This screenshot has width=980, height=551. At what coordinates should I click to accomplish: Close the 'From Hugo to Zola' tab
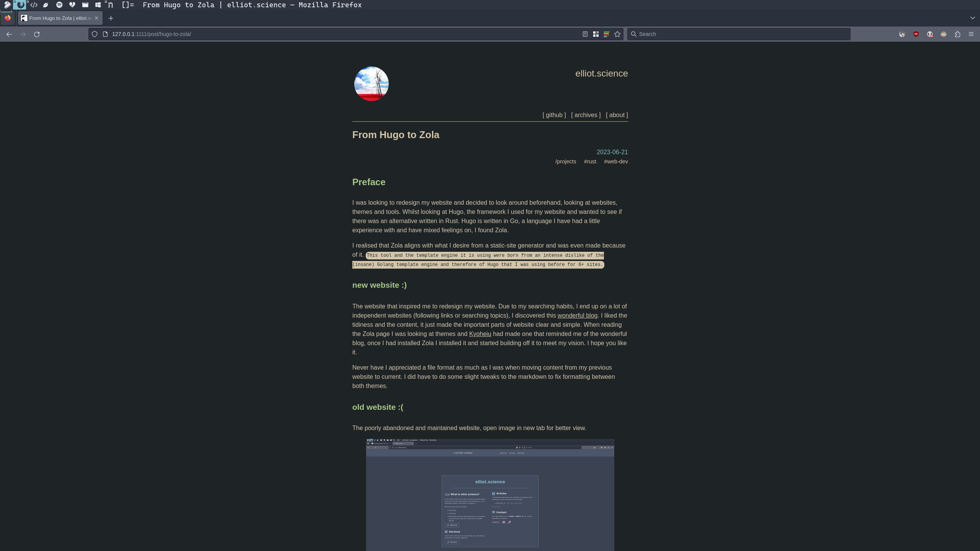97,18
